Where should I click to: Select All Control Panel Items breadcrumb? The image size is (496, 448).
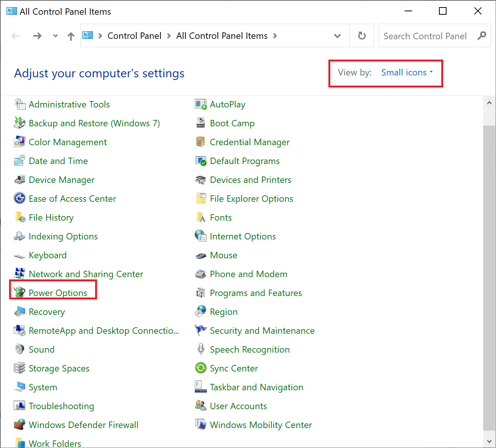[x=222, y=36]
